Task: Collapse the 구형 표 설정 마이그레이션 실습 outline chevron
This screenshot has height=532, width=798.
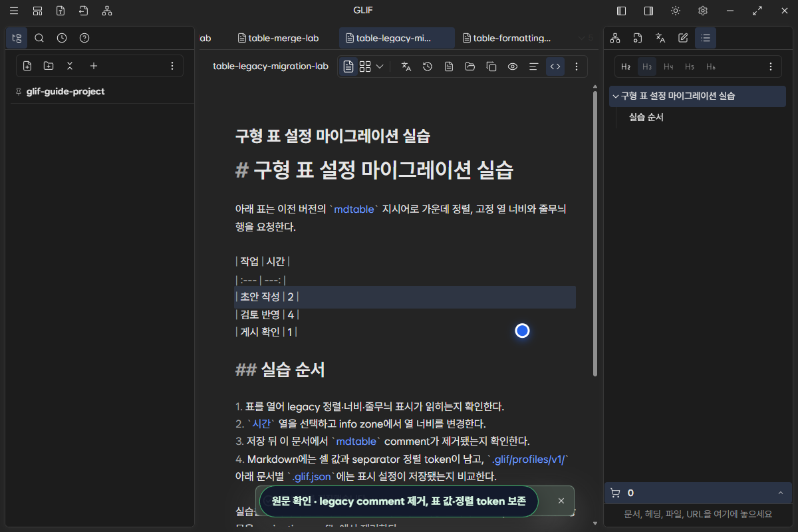Action: (x=616, y=96)
